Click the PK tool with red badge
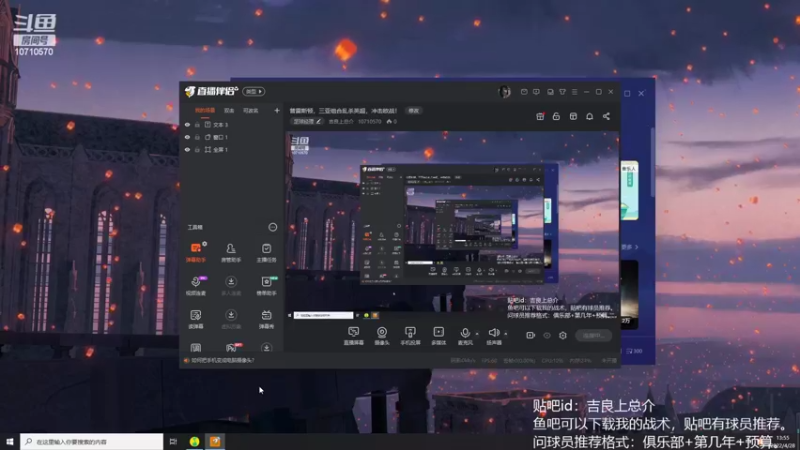This screenshot has height=450, width=800. pyautogui.click(x=232, y=348)
